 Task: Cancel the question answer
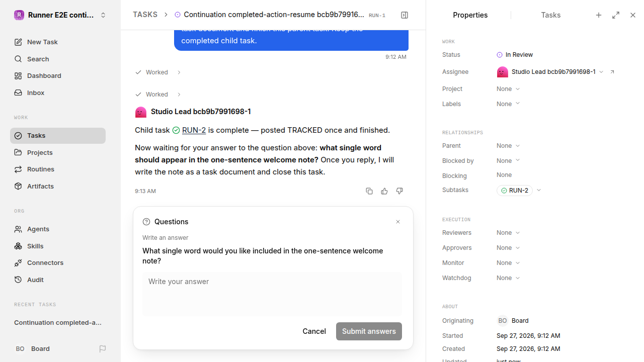click(314, 331)
